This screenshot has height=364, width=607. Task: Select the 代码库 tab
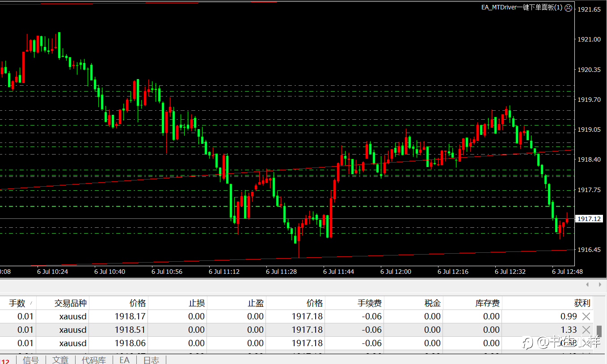point(94,360)
